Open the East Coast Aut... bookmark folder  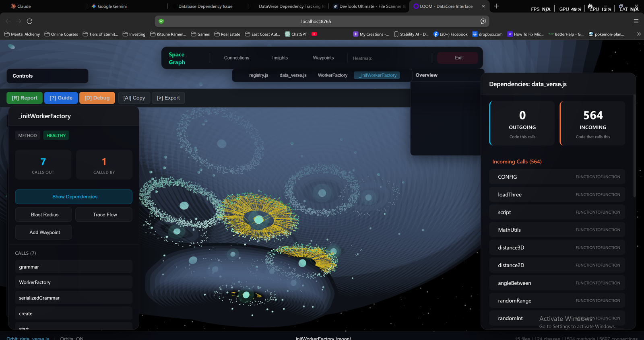coord(262,34)
